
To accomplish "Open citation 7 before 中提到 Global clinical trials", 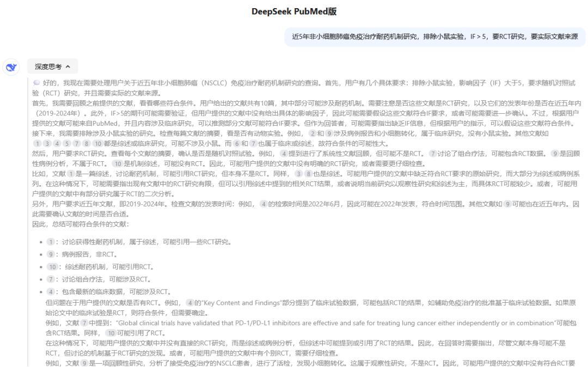I will click(x=84, y=323).
